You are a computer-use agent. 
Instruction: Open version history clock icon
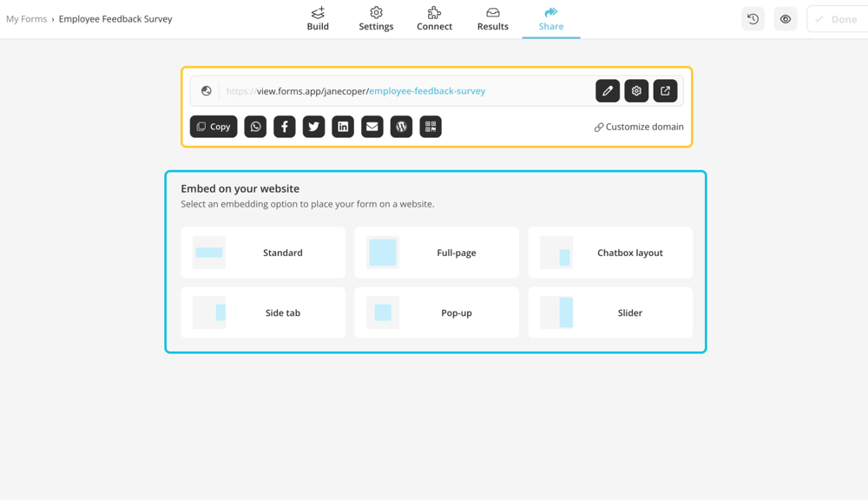[753, 19]
